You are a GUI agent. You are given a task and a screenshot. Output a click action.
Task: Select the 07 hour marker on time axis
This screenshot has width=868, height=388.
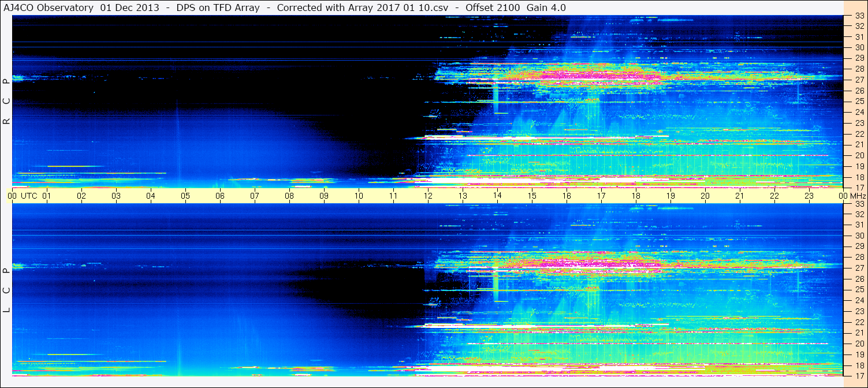255,196
